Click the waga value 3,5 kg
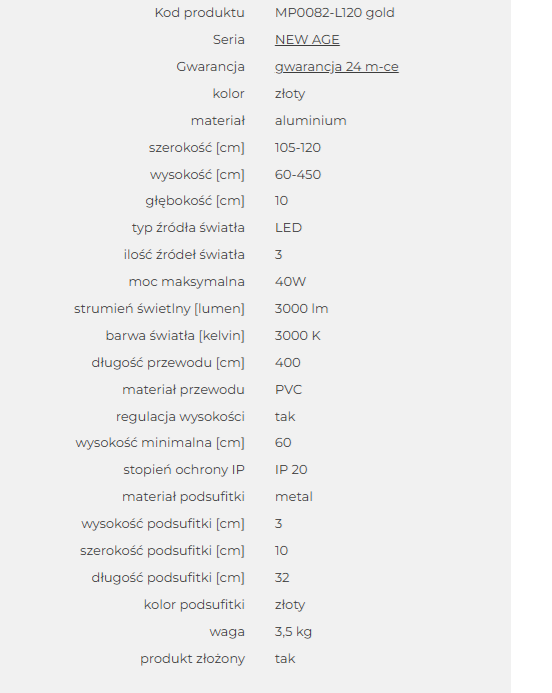The height and width of the screenshot is (693, 552). click(293, 632)
